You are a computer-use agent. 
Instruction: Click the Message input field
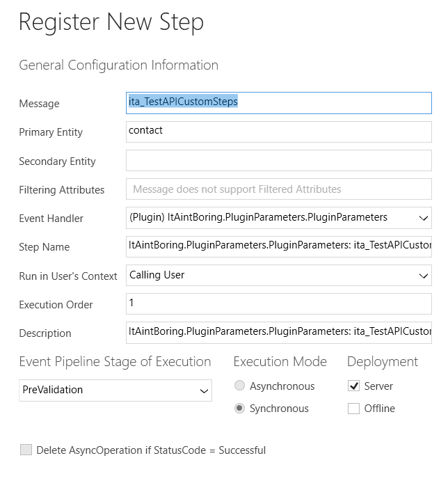pyautogui.click(x=279, y=103)
